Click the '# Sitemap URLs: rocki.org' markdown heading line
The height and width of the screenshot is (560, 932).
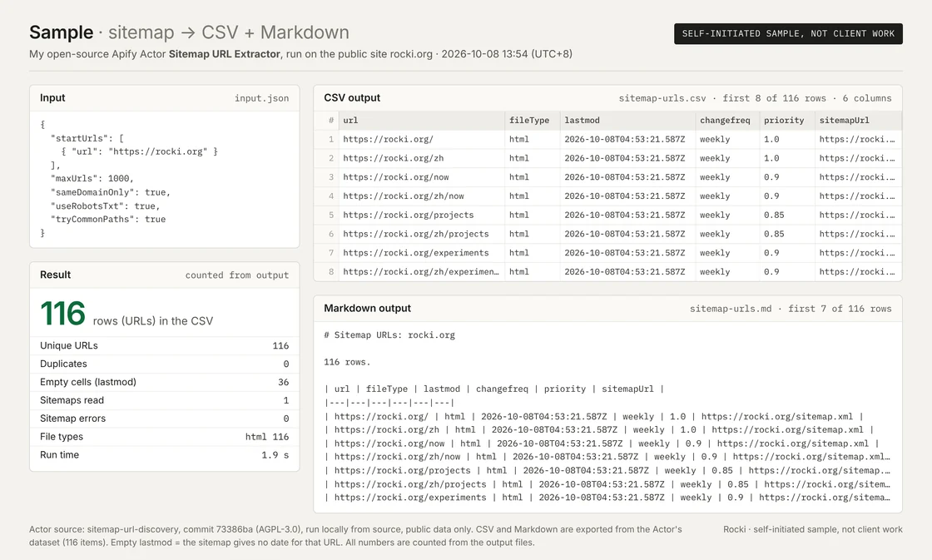pos(389,335)
